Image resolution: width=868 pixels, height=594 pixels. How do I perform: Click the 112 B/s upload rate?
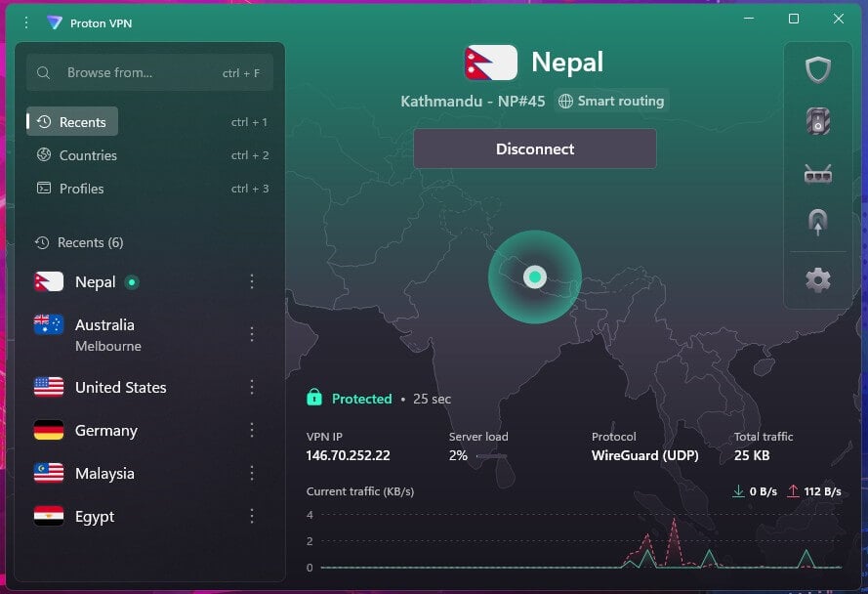[x=822, y=491]
